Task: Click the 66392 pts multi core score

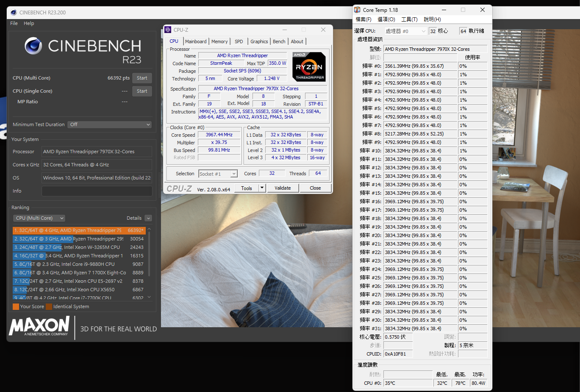Action: click(x=119, y=78)
